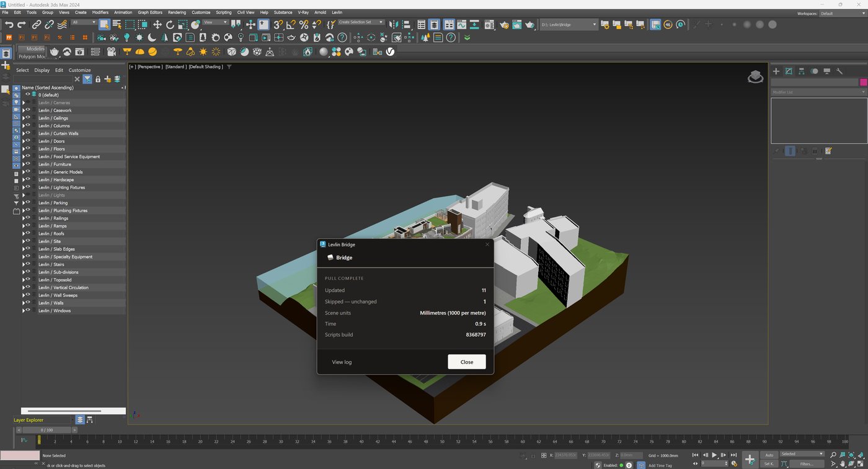Viewport: 868px width, 469px height.
Task: Activate the Percent Snap toggle icon
Action: (x=304, y=25)
